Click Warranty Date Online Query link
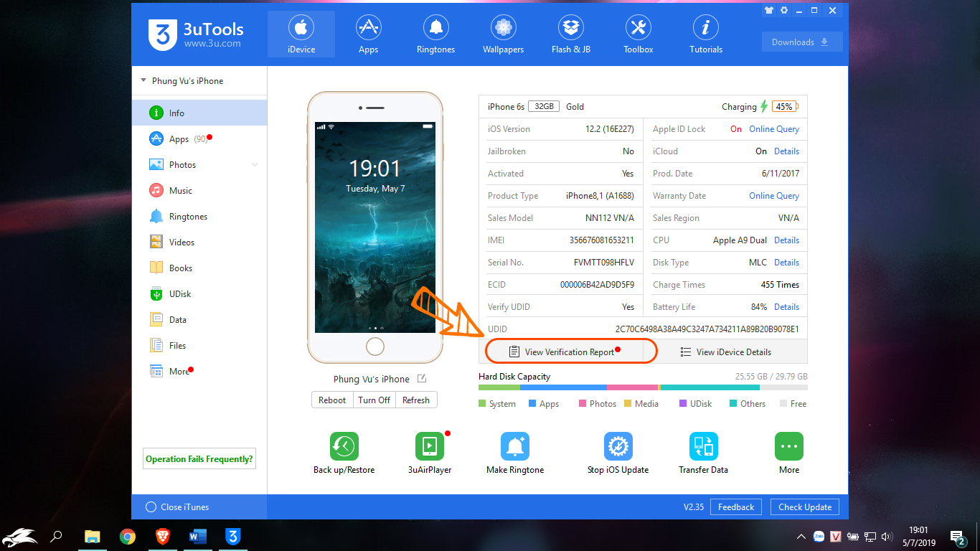The width and height of the screenshot is (980, 551). point(774,196)
